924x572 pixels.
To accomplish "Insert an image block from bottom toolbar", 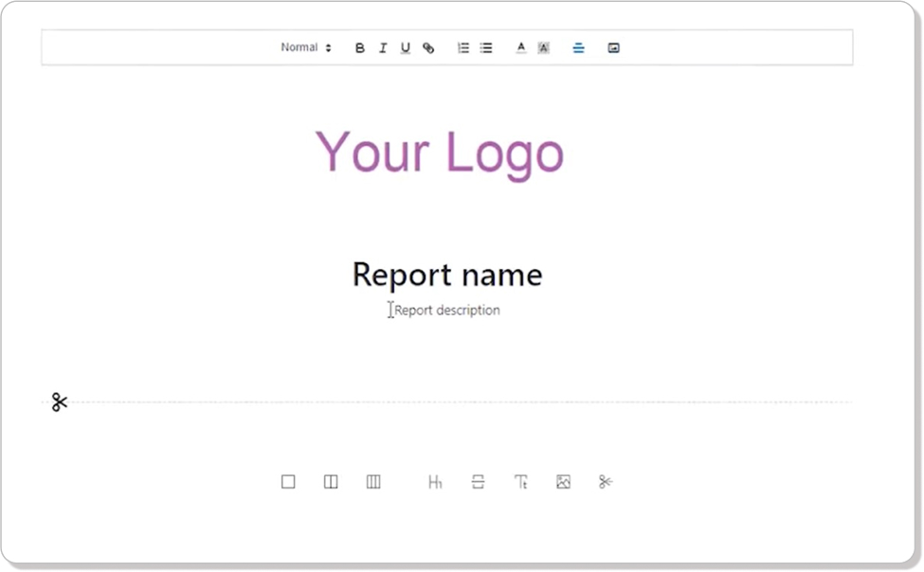I will 563,482.
